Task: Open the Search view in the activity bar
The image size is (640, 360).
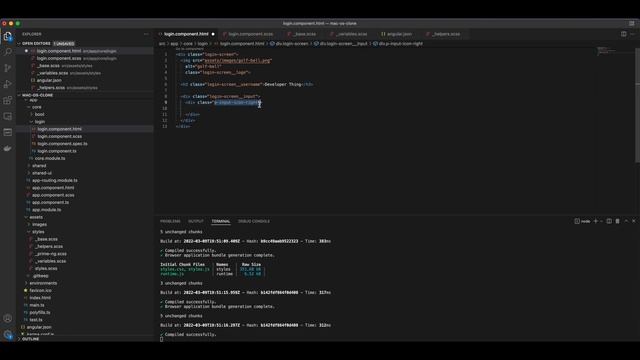Action: click(7, 52)
